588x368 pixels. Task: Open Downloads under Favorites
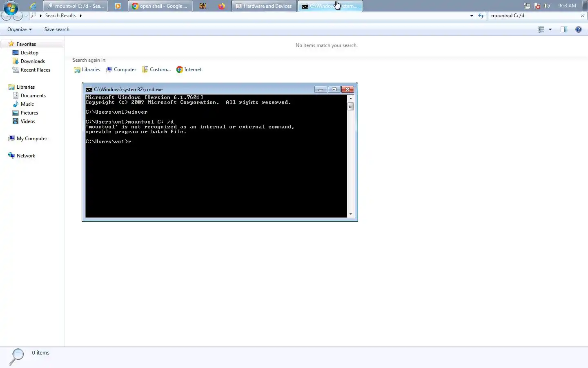[33, 61]
